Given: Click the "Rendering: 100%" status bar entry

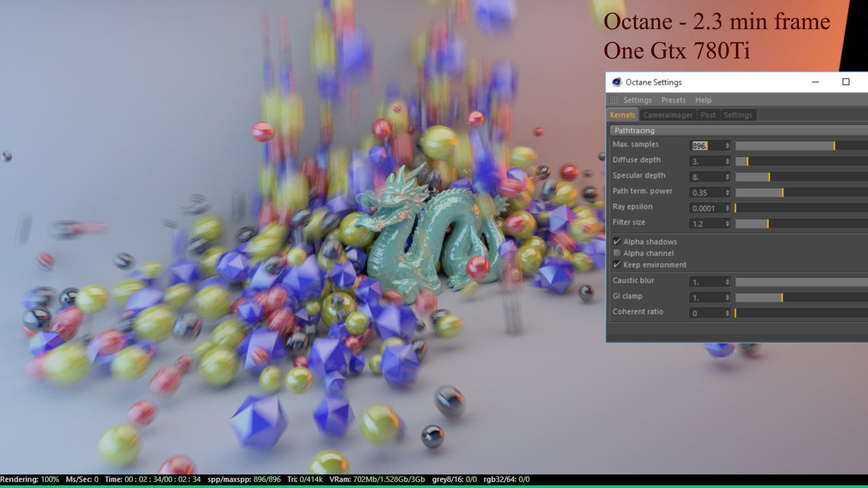Looking at the screenshot, I should click(30, 479).
